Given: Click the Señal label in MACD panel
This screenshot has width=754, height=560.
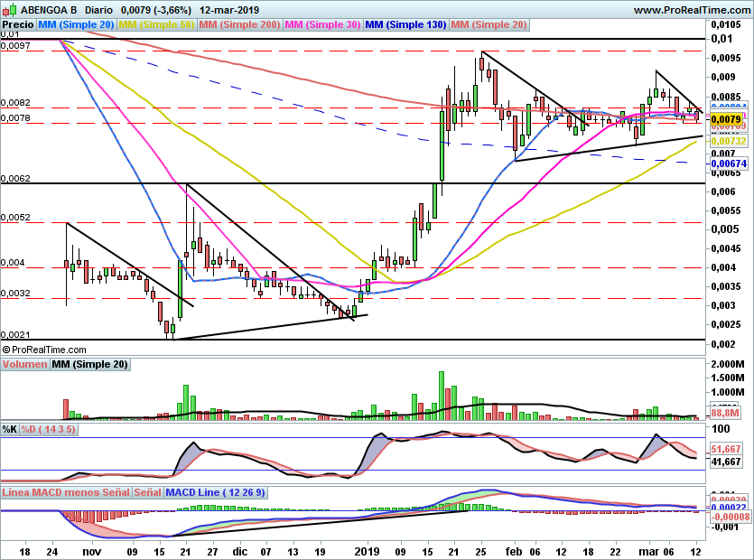Looking at the screenshot, I should pyautogui.click(x=147, y=492).
